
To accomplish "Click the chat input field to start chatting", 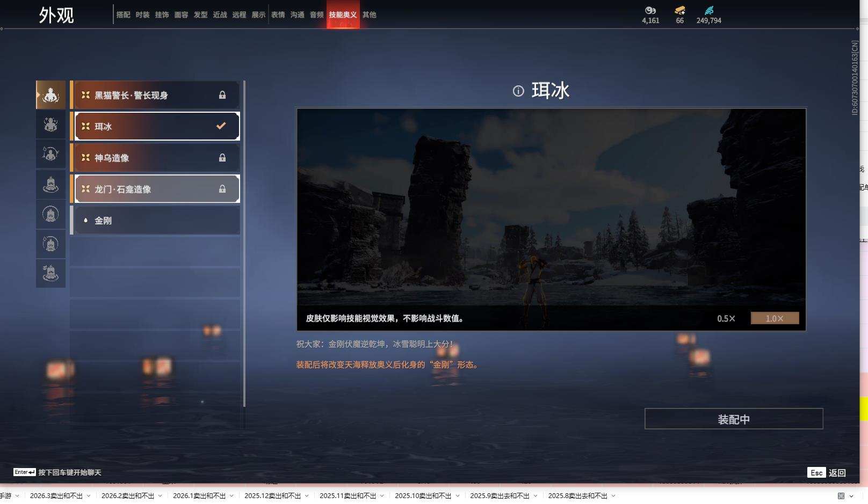I will coord(70,472).
